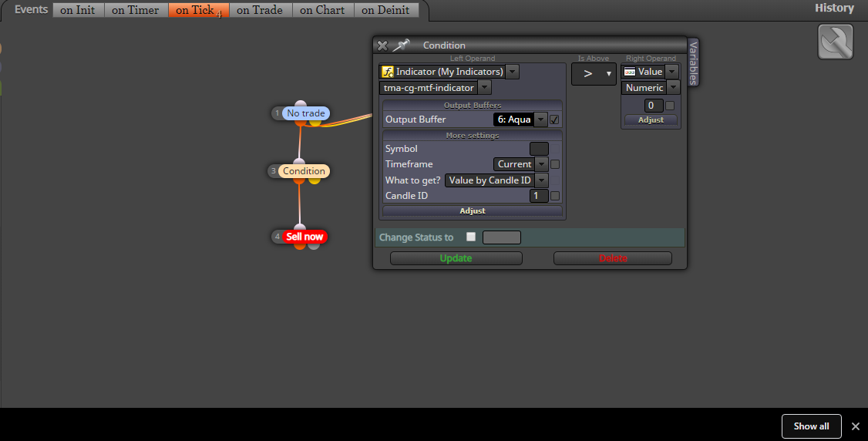Click the Show all button

coord(812,426)
